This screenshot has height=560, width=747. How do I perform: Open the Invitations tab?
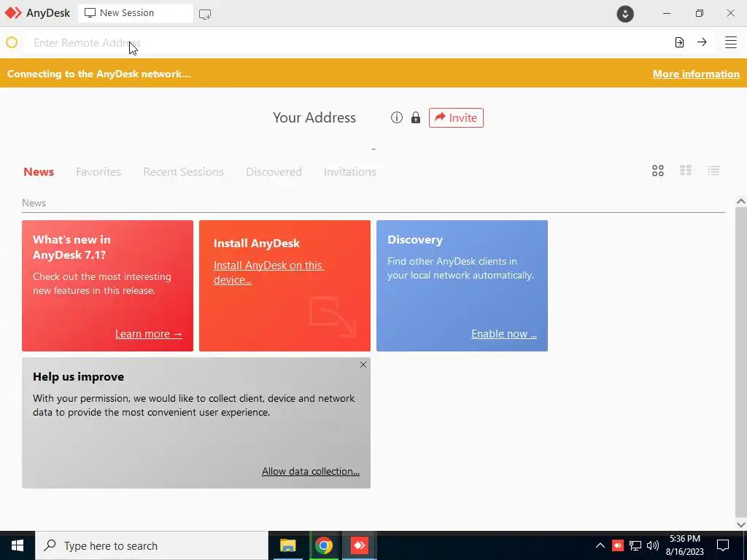[x=349, y=172]
